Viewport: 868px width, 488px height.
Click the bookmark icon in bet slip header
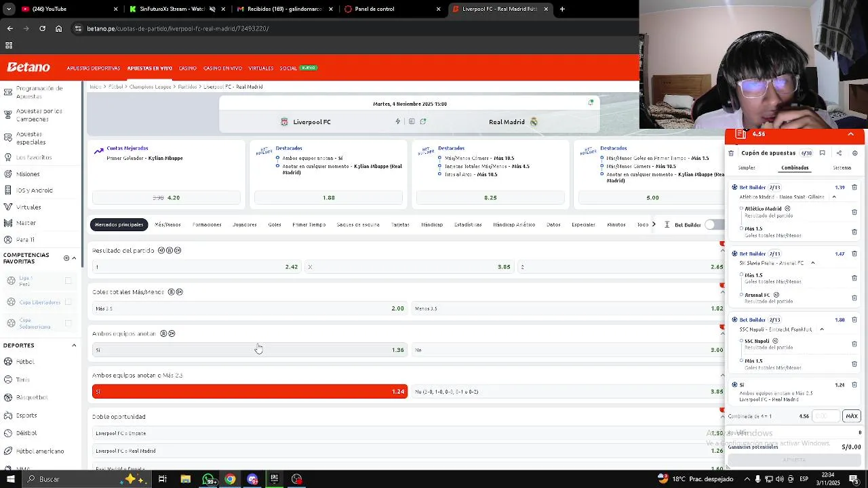point(822,153)
